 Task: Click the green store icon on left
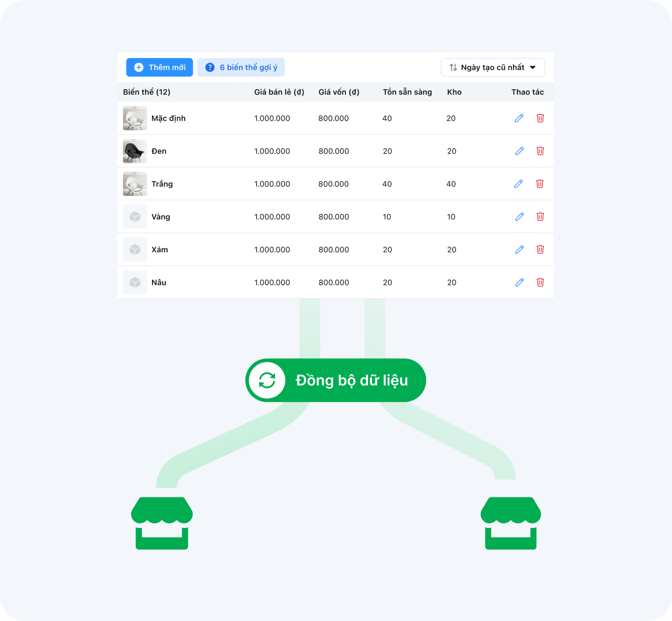162,523
